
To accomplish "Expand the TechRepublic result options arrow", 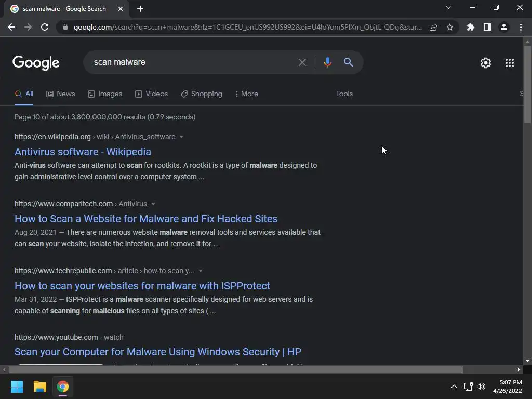I will 201,271.
